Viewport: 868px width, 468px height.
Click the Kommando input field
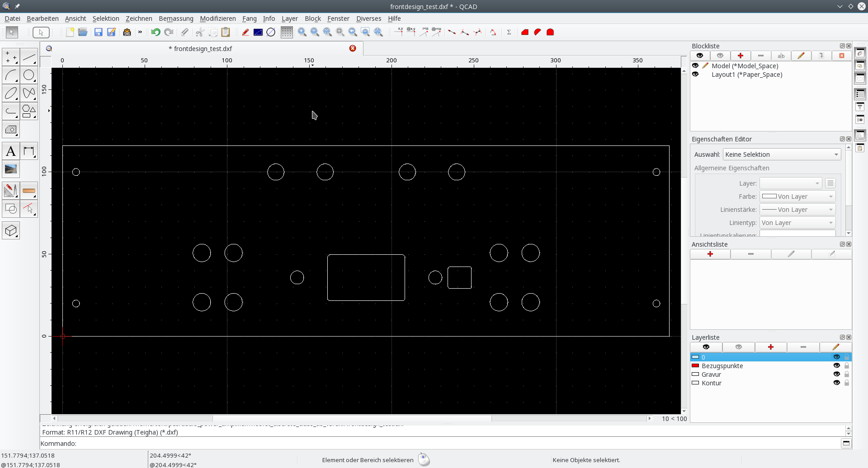point(458,443)
